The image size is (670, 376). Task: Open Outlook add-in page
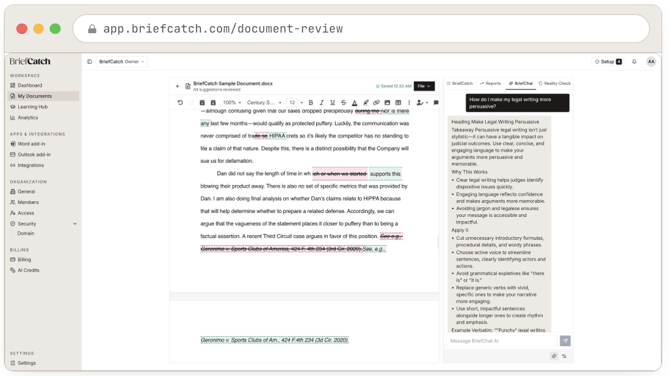tap(43, 155)
